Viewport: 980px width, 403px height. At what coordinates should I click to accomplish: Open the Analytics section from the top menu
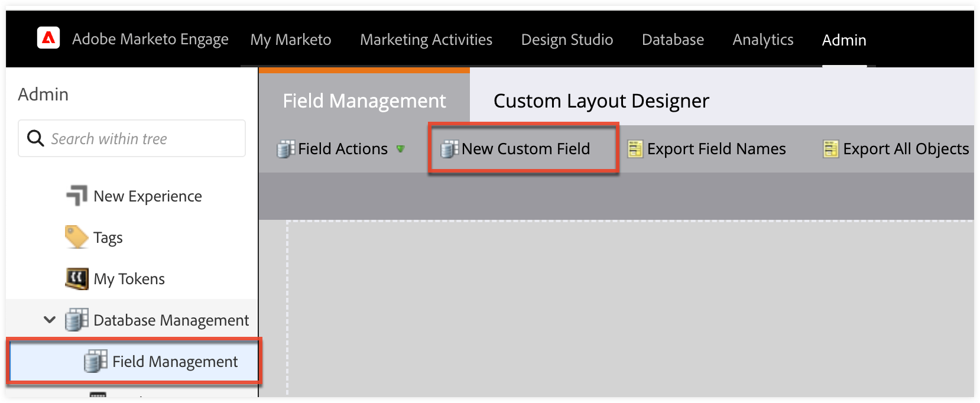[762, 40]
